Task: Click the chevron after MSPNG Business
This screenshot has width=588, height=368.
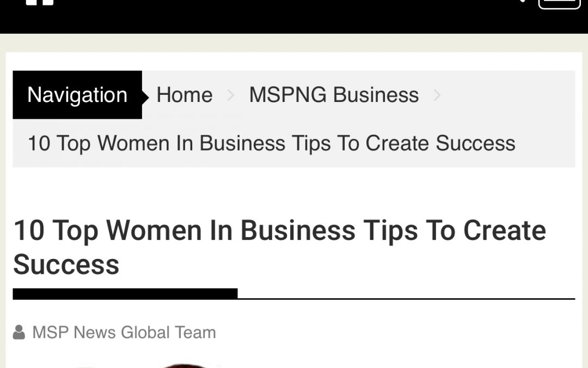Action: [x=437, y=95]
